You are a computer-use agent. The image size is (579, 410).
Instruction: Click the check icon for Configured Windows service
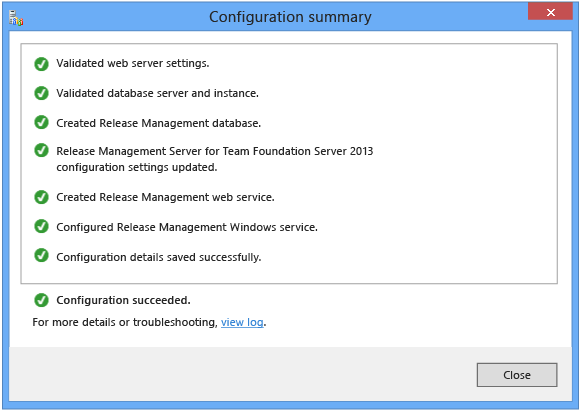41,226
